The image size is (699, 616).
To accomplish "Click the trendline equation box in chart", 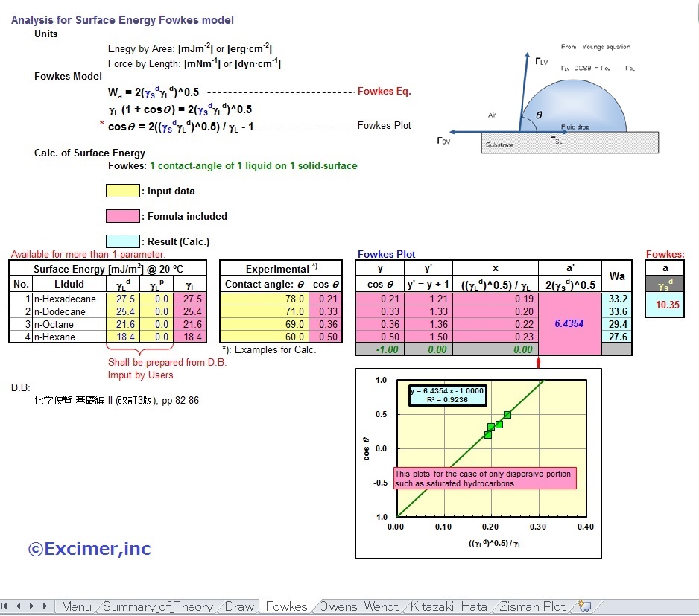I will coord(447,396).
